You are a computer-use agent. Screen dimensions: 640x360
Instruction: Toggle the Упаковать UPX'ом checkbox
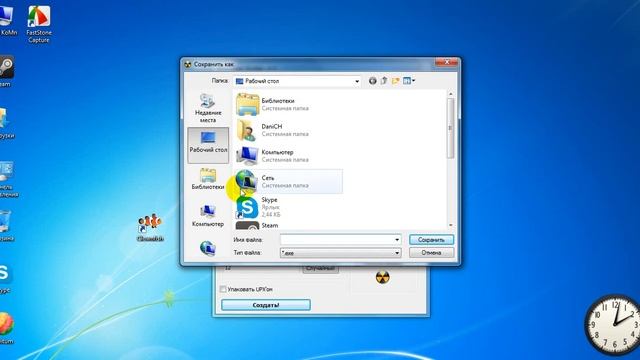click(223, 289)
